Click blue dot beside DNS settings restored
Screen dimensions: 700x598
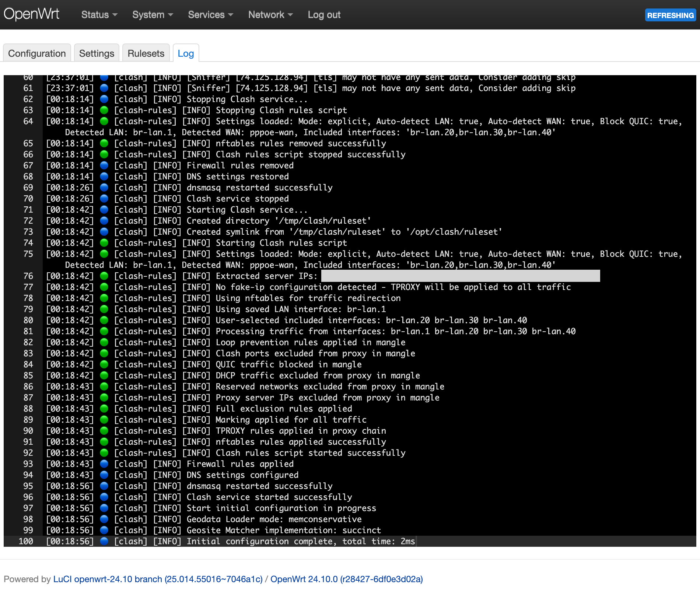[104, 176]
